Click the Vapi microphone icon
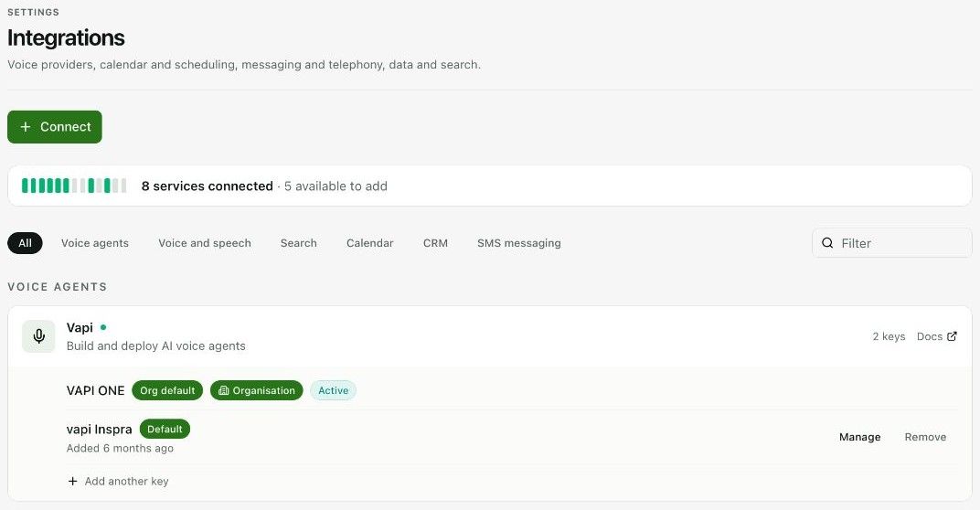 38,336
